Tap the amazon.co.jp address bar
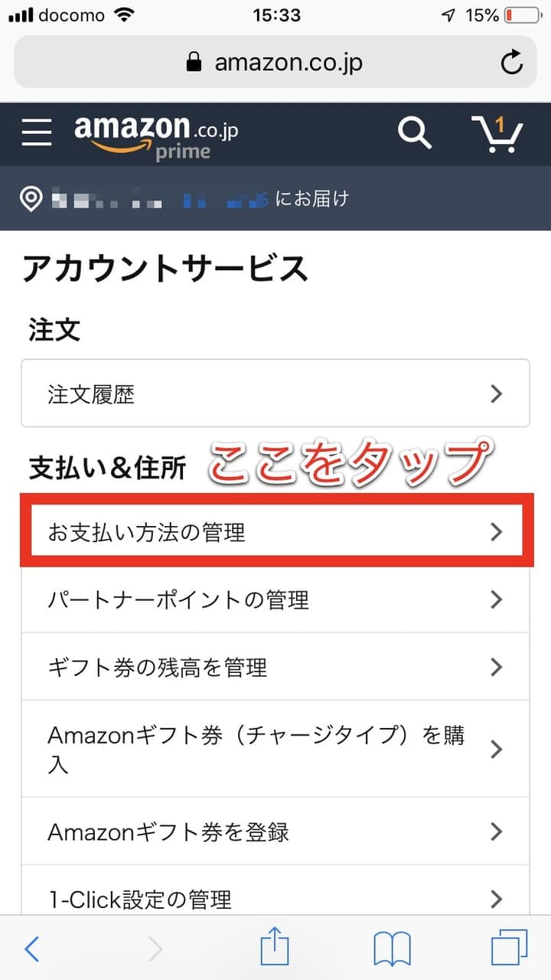 275,62
